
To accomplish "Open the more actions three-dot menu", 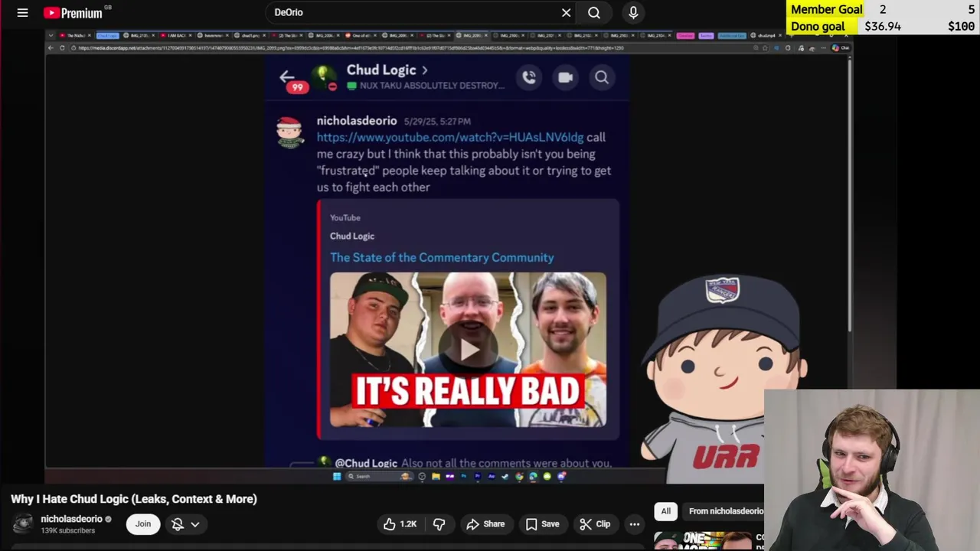I will [x=635, y=524].
